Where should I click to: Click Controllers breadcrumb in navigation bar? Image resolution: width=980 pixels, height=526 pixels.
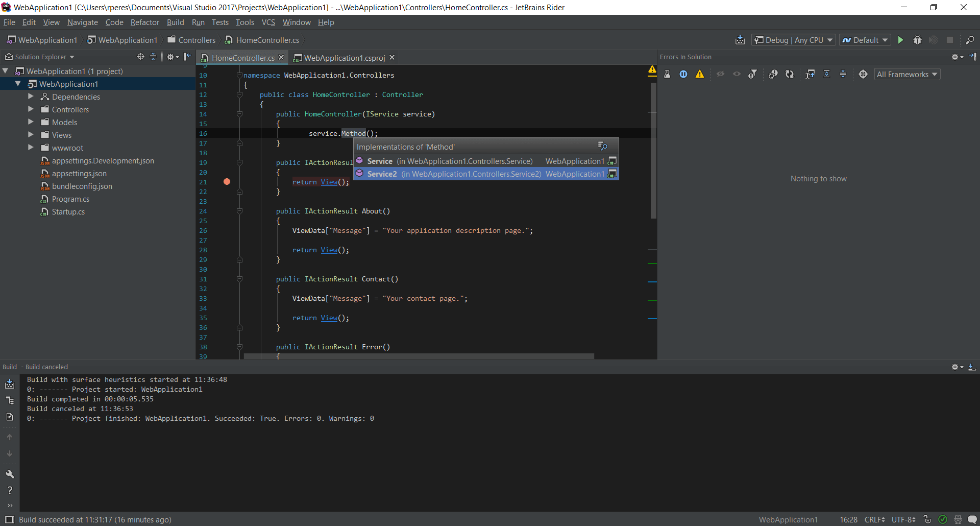191,40
